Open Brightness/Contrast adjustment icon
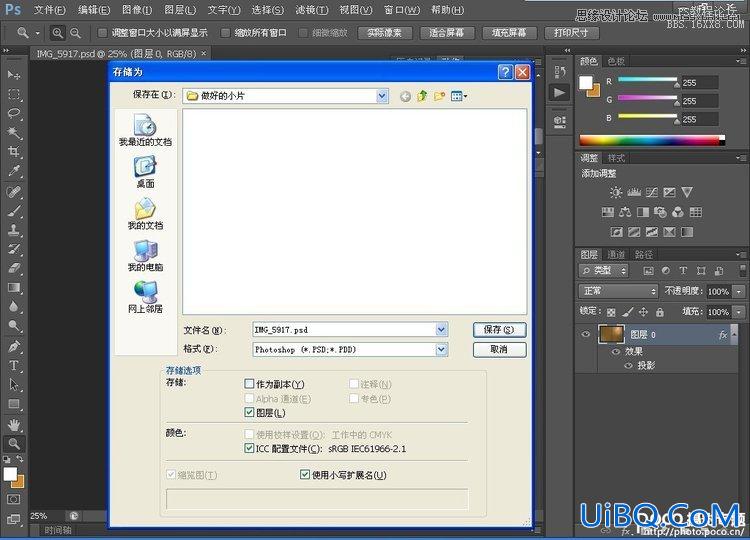Viewport: 750px width, 540px height. [616, 192]
